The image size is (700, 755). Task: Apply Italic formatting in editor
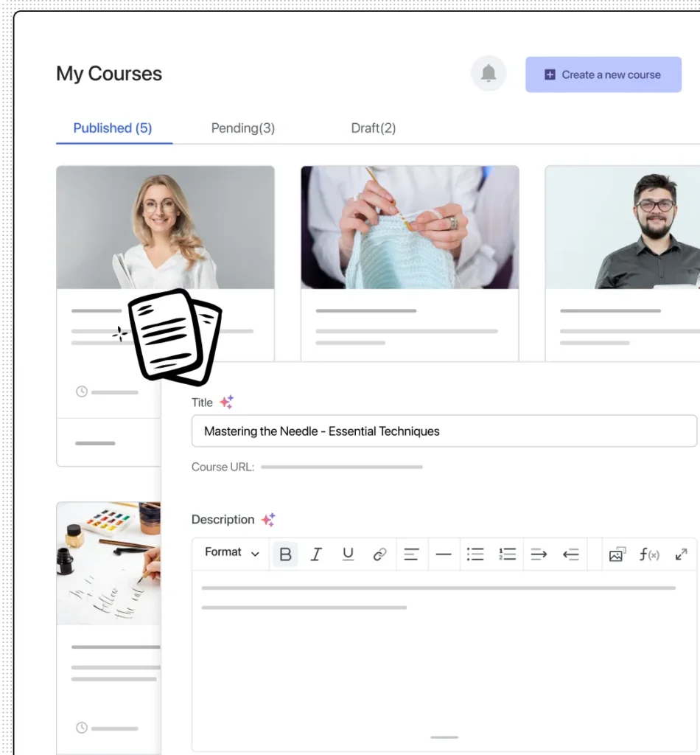[x=317, y=554]
